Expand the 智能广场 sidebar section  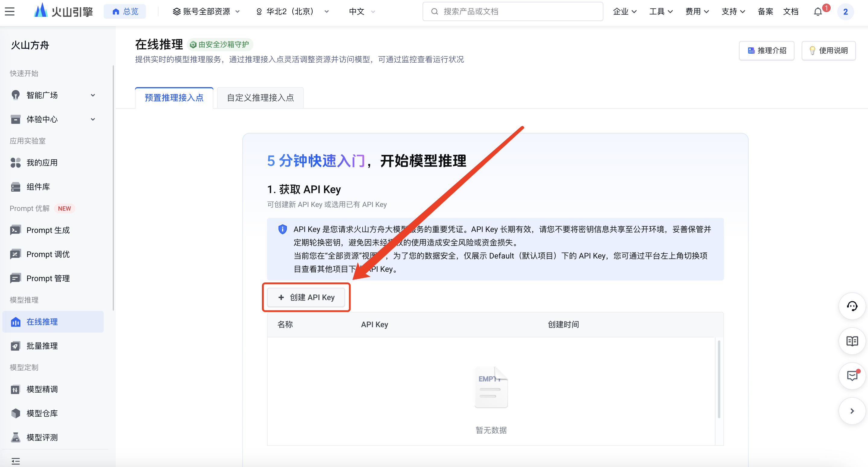point(54,95)
